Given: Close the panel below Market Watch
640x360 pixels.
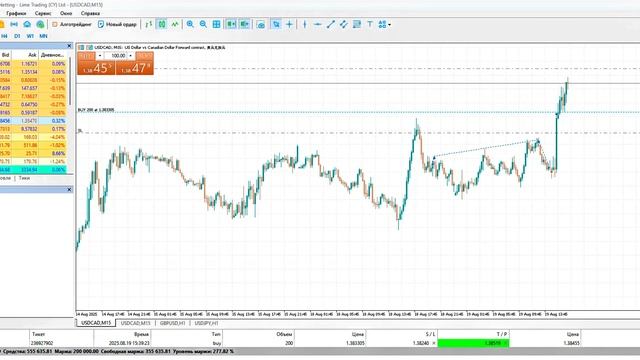Looking at the screenshot, I should 69,190.
